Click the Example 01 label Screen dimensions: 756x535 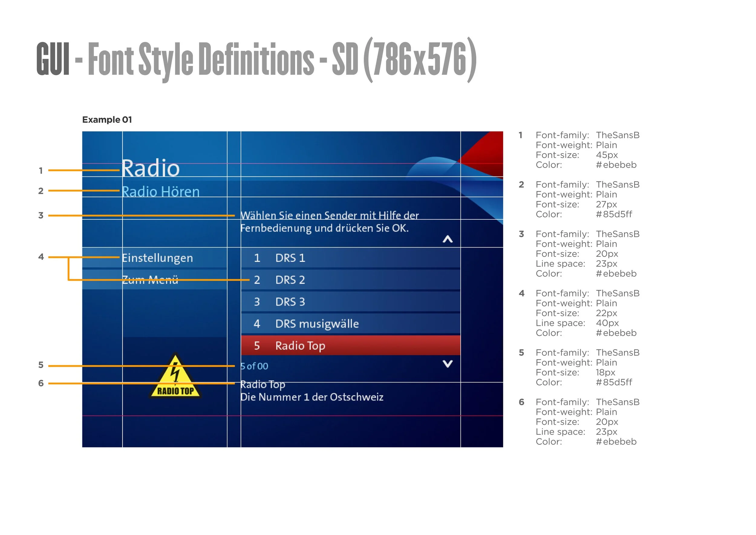[x=107, y=120]
